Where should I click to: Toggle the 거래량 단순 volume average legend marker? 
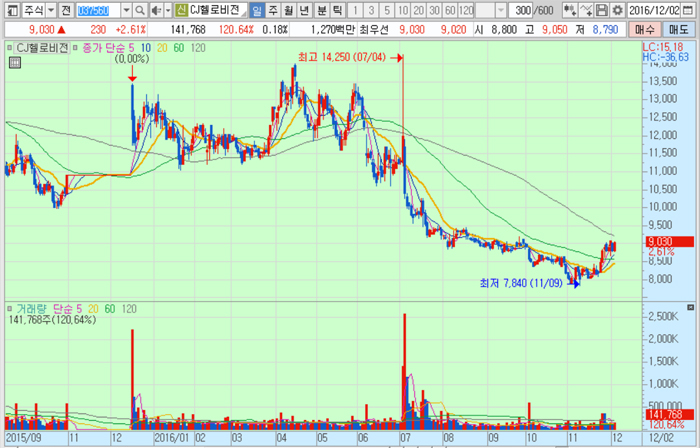(8, 307)
